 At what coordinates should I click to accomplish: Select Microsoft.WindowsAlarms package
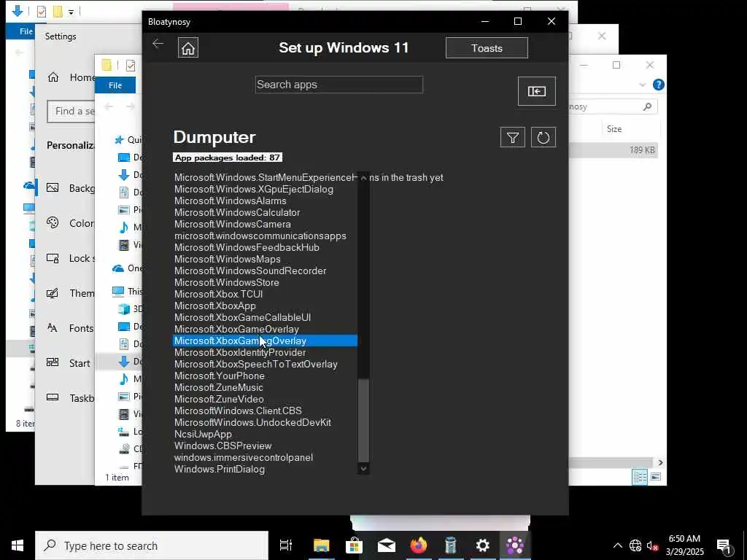tap(230, 201)
